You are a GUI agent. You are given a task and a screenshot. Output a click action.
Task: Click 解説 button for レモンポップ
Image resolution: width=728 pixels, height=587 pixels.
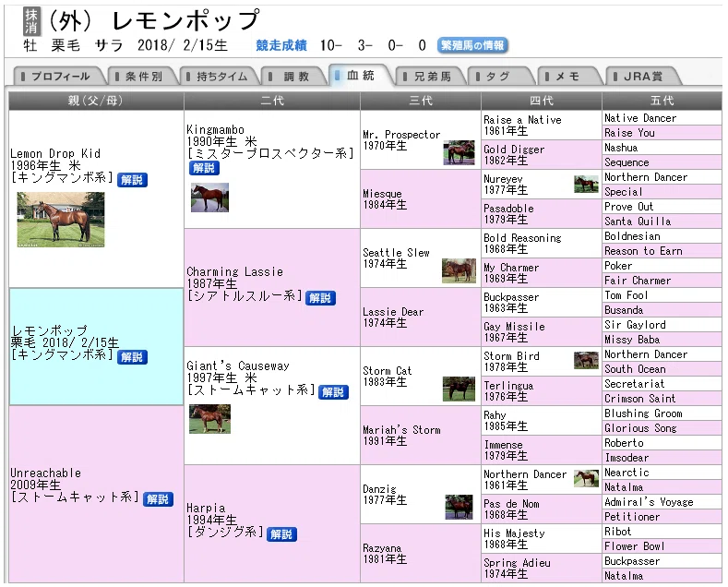132,356
